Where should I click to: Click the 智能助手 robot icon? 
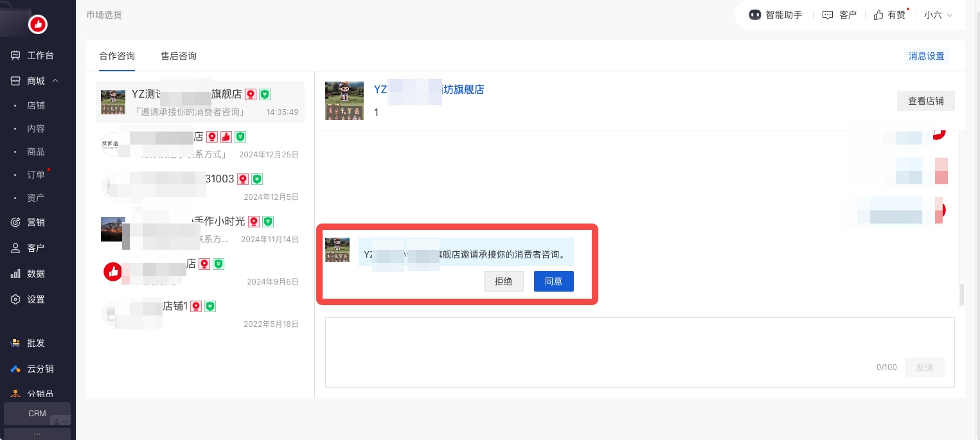coord(755,15)
